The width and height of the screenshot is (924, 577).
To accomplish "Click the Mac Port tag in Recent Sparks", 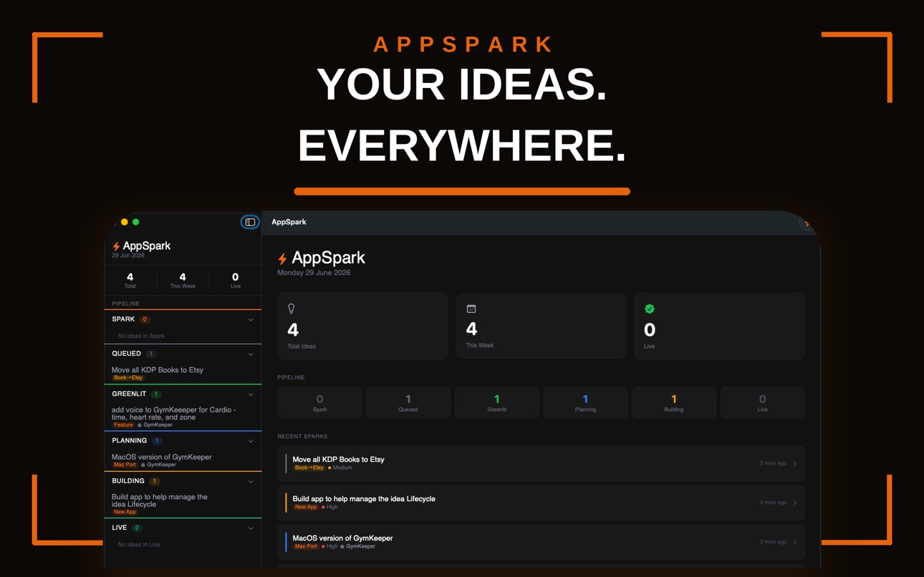I will [x=306, y=546].
